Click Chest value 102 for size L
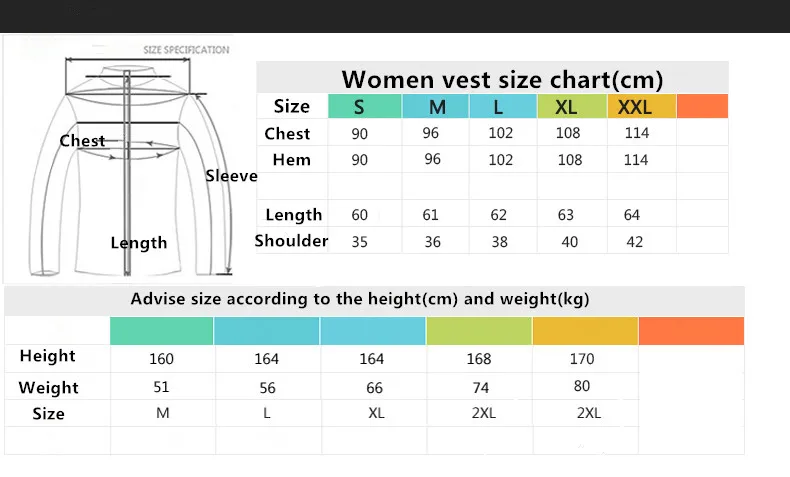 point(501,133)
